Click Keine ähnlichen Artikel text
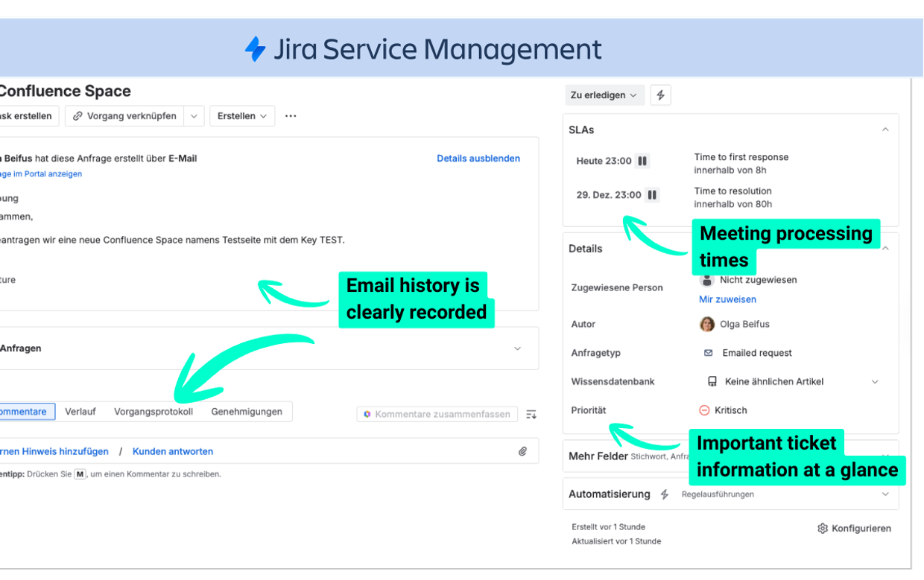The width and height of the screenshot is (924, 580). tap(774, 382)
